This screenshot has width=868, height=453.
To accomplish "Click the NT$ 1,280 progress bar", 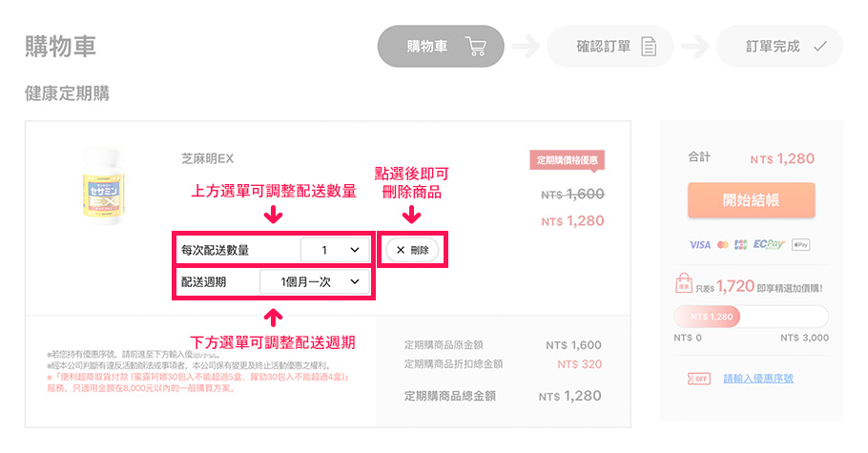I will (751, 317).
